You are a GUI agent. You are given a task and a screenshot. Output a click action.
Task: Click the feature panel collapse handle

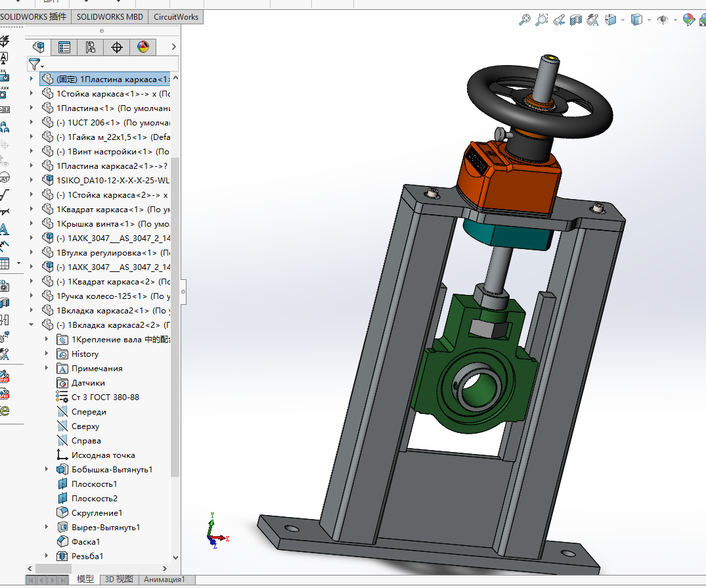pos(183,292)
